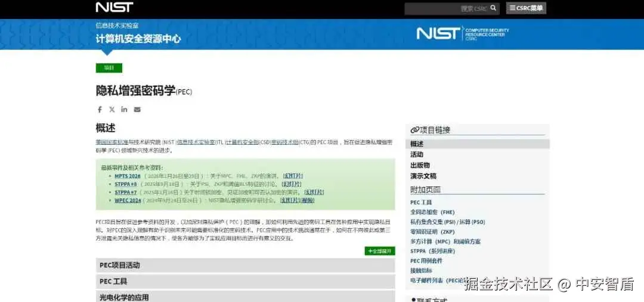The height and width of the screenshot is (302, 644).
Task: Click the search magnifier icon
Action: [x=493, y=8]
